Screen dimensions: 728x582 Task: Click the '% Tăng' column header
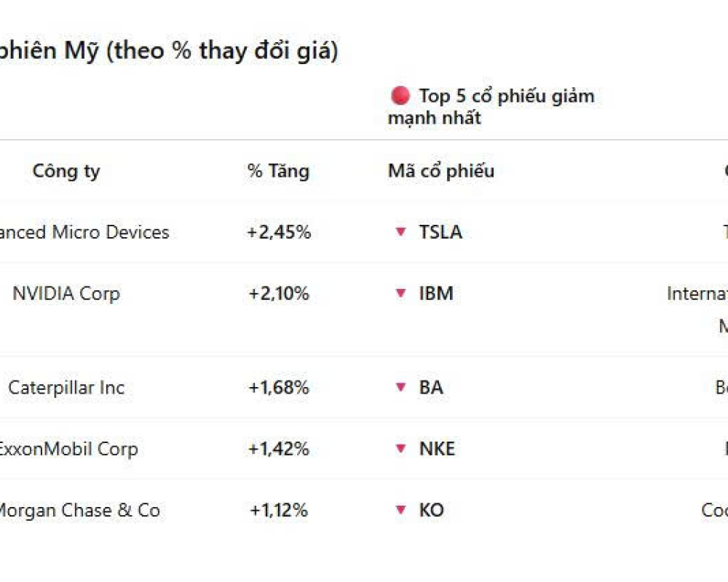click(278, 171)
